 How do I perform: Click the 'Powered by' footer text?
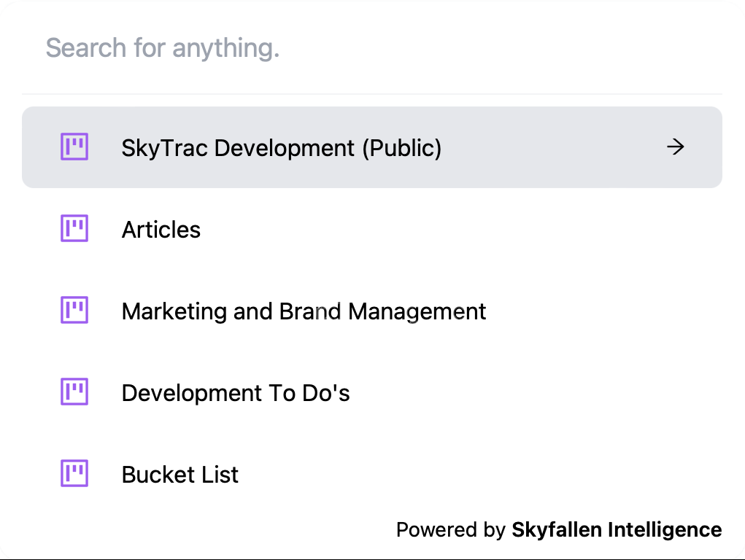click(x=449, y=529)
